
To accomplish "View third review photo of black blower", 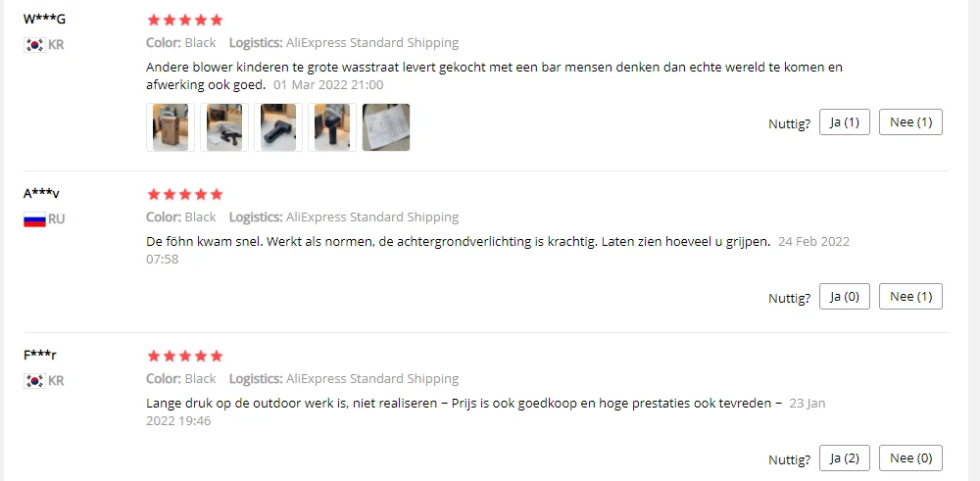I will (x=278, y=127).
